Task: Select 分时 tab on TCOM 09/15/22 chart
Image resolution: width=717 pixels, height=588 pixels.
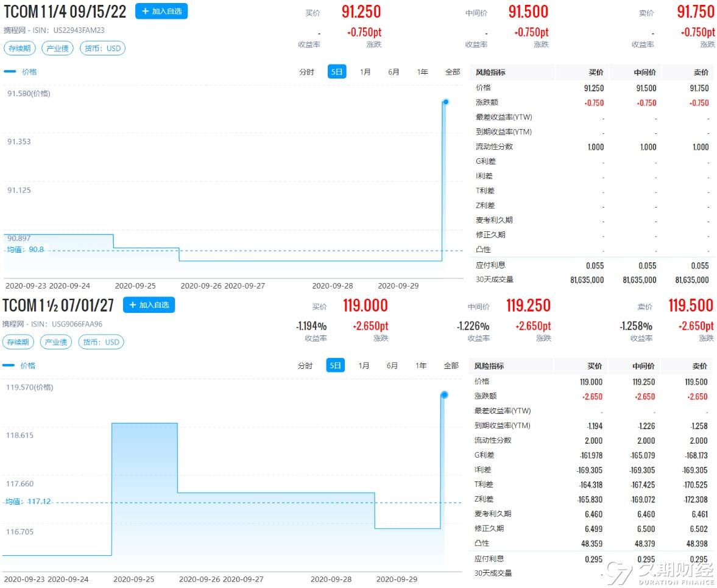Action: (307, 72)
